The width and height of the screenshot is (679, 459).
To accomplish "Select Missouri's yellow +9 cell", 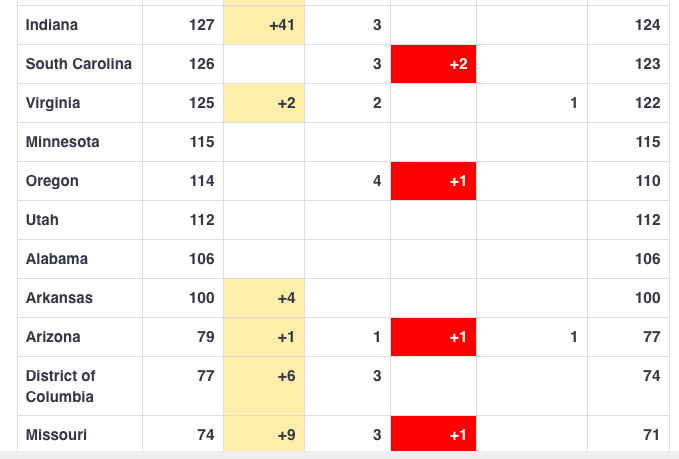I will click(264, 435).
